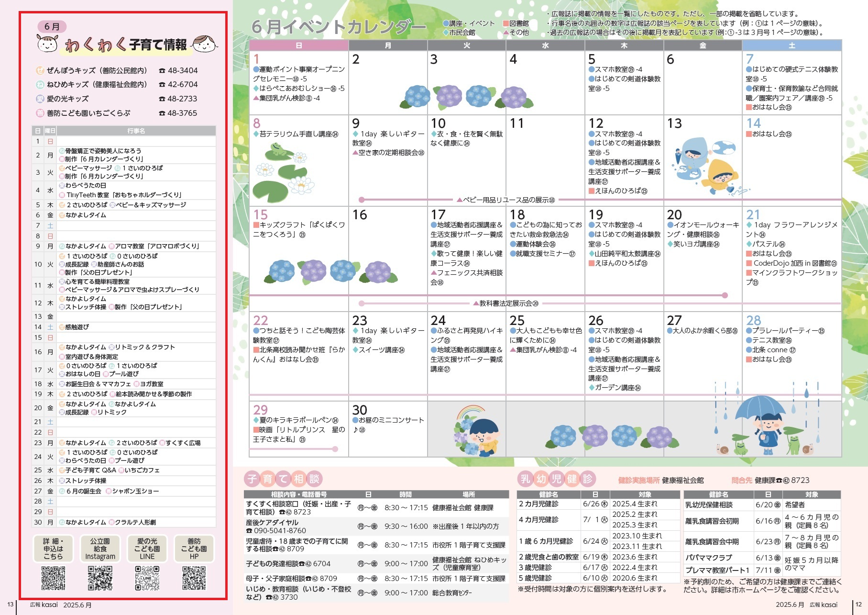The image size is (868, 615).
Task: Click the 問合先 健康課 8723 contact text
Action: (x=770, y=481)
